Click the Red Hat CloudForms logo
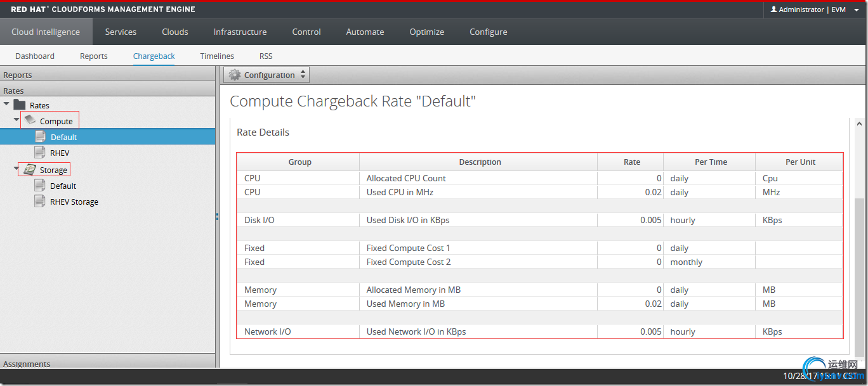868x386 pixels. pyautogui.click(x=103, y=10)
